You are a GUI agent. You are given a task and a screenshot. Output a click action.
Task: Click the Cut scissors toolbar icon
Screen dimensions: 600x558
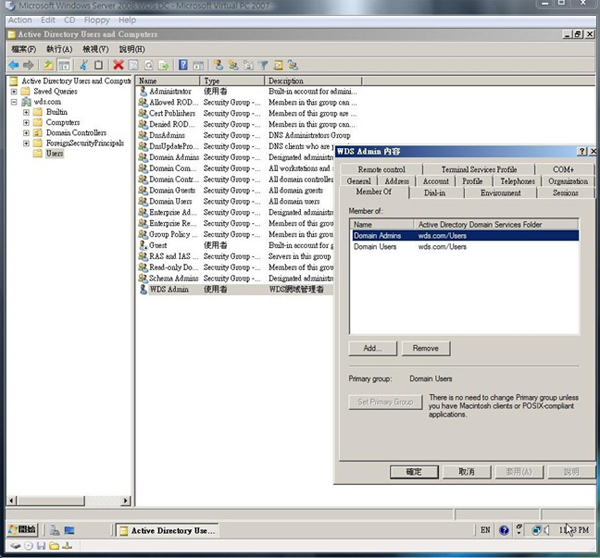point(84,65)
